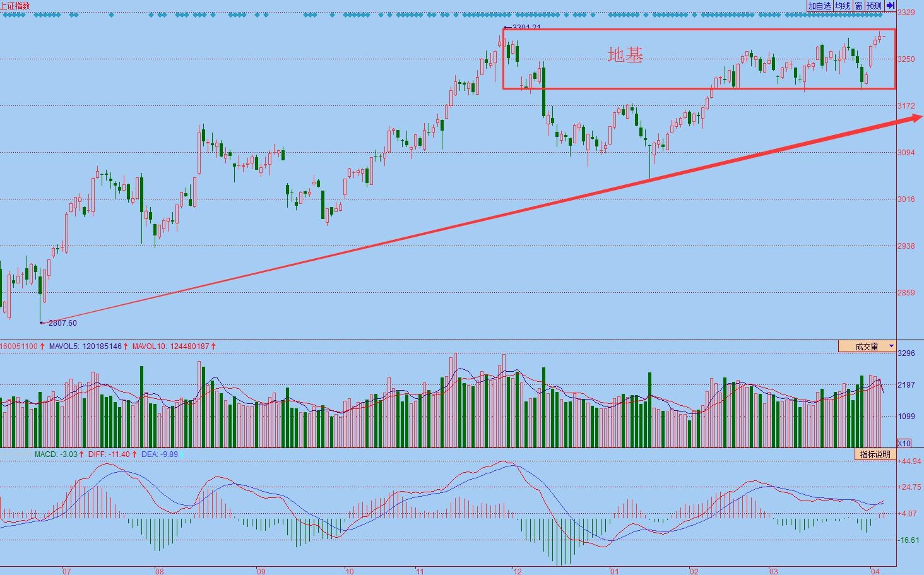Screen dimensions: 924x575
Task: Open the 成交量 indicator dropdown
Action: click(867, 346)
